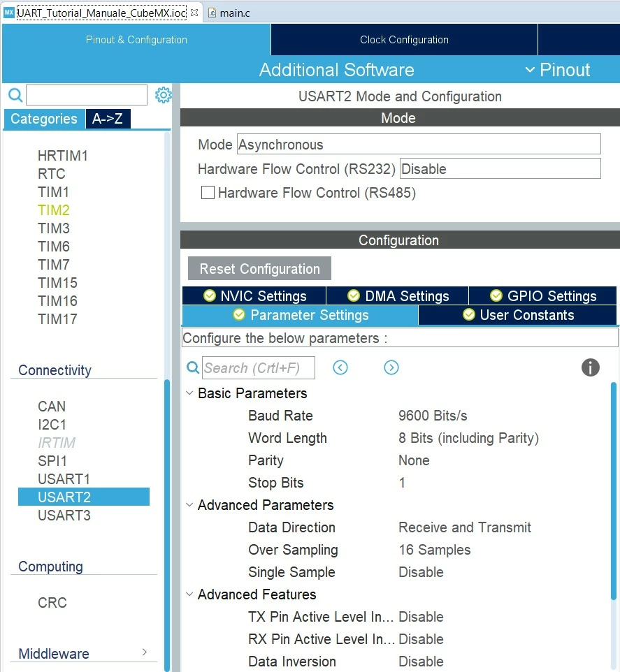Select TIM3 in the peripheral list
Viewport: 620px width, 672px height.
pyautogui.click(x=54, y=228)
